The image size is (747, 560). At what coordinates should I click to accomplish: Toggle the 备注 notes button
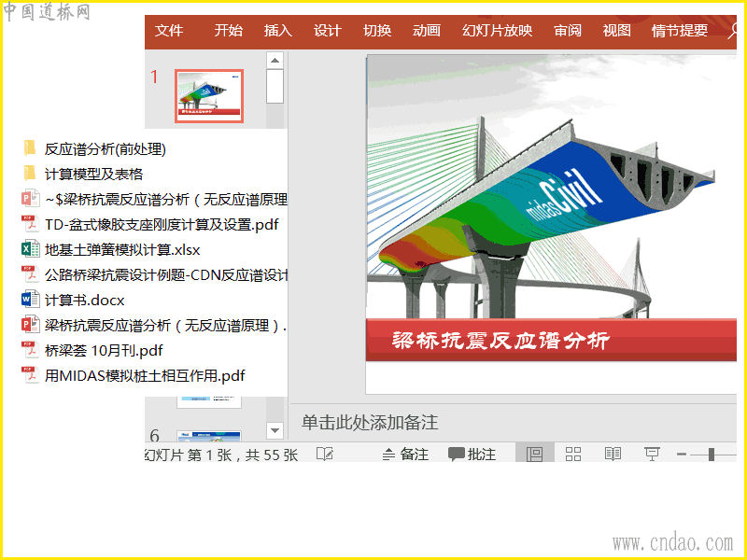[405, 455]
